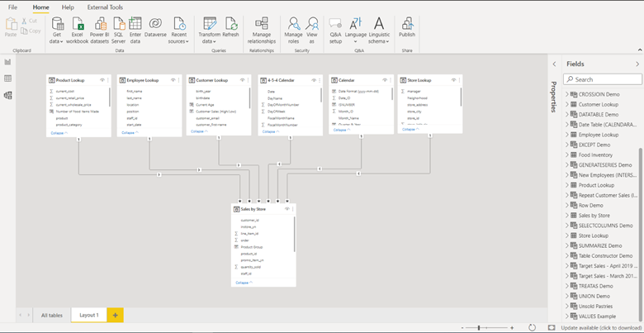Viewport: 644px width, 333px height.
Task: Connect to Power BI datasets
Action: (99, 31)
